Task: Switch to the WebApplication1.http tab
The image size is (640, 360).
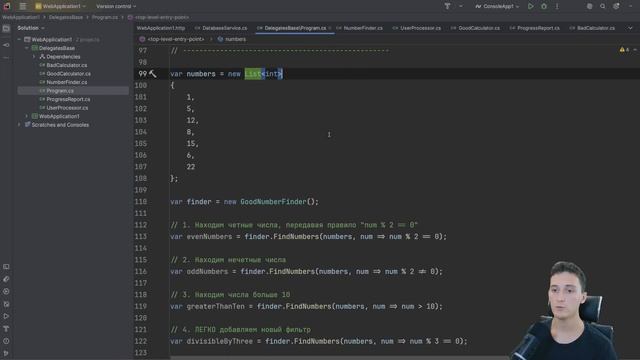Action: coord(161,28)
